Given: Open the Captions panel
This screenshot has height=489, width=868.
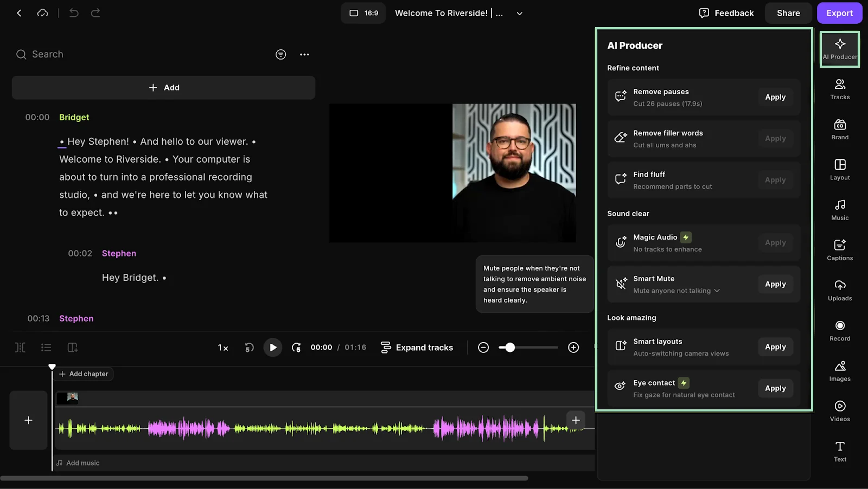Looking at the screenshot, I should (x=839, y=249).
